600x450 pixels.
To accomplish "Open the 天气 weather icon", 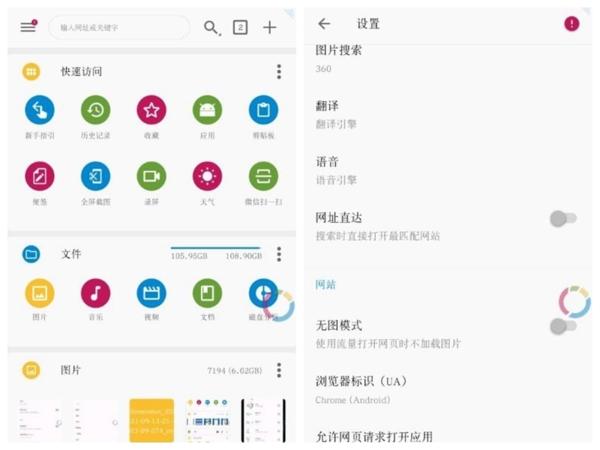I will click(207, 177).
